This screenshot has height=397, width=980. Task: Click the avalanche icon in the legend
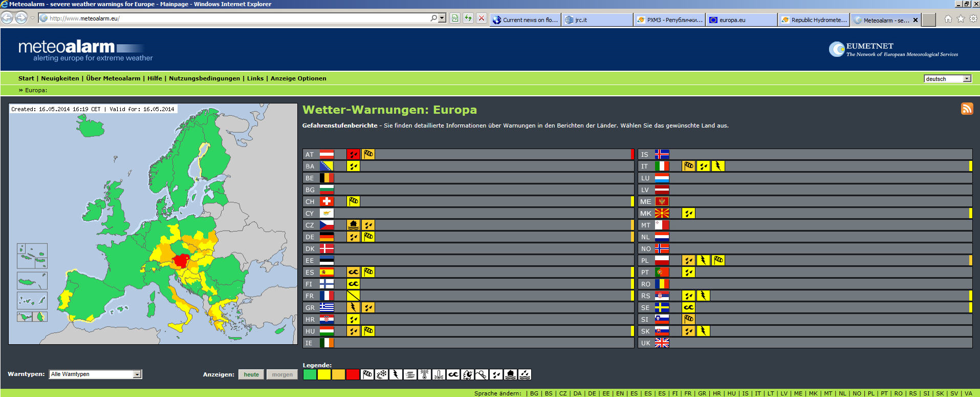(x=482, y=374)
